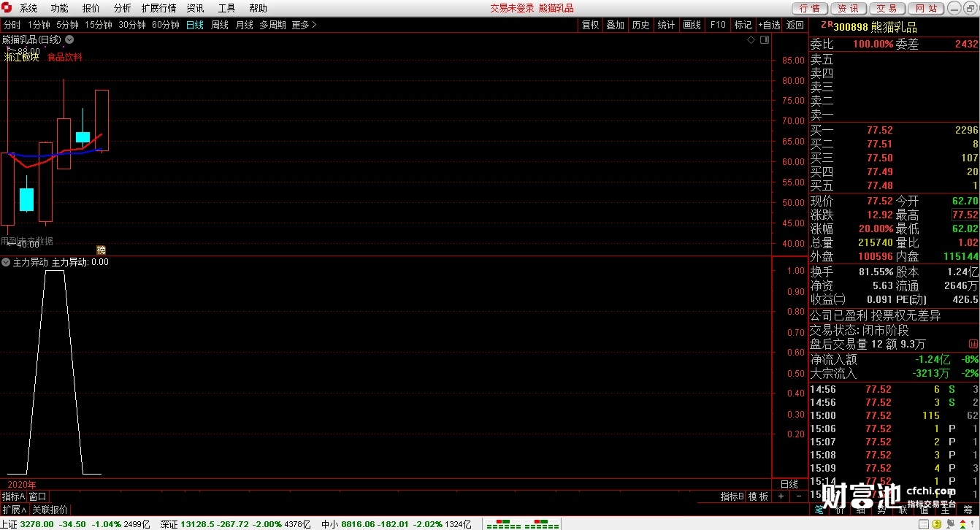Viewport: 980px width, 530px height.
Task: Open the 分析 menu
Action: click(123, 8)
